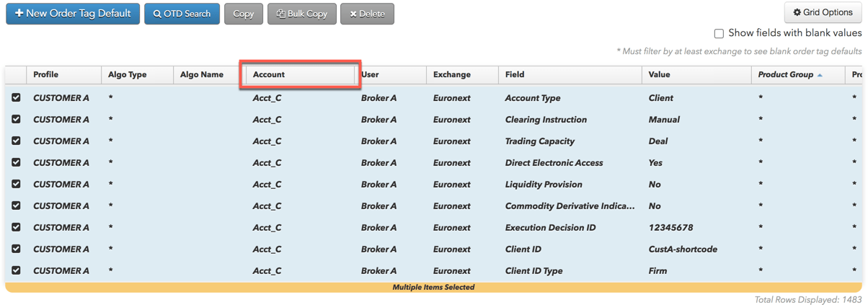Click the Multiple Items Selected bar
Screen dimensions: 868x305
433,287
